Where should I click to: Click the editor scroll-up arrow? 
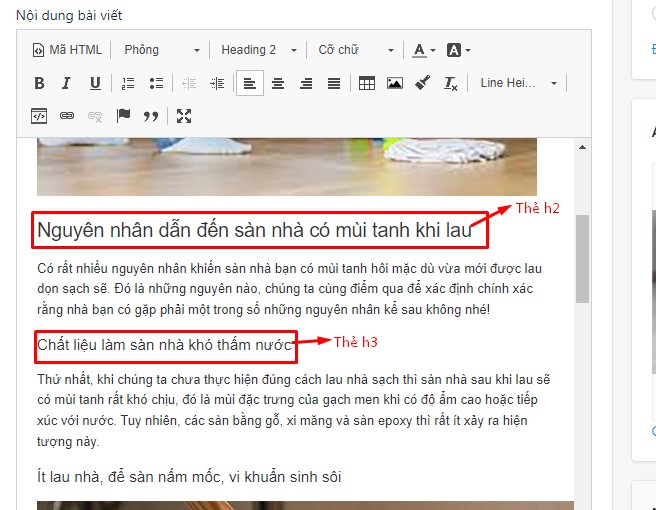tap(582, 147)
